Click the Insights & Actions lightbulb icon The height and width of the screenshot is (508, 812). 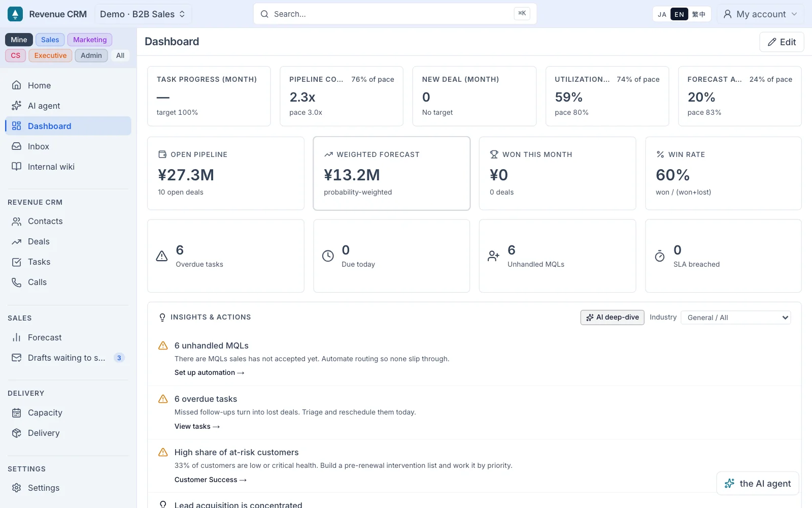(162, 317)
